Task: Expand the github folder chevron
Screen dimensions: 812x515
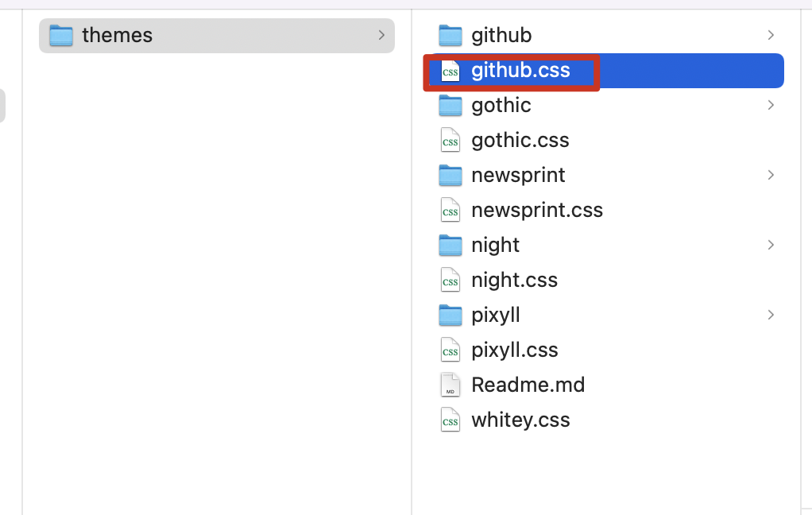Action: [771, 36]
